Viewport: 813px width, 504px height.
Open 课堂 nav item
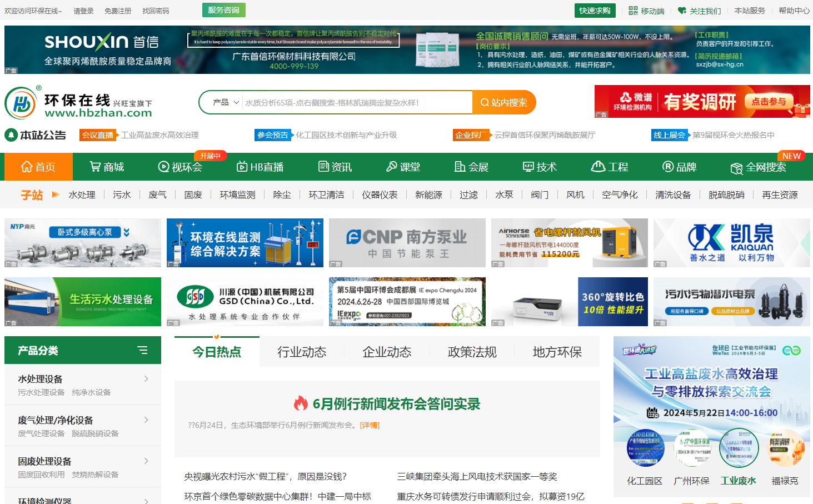click(x=403, y=167)
